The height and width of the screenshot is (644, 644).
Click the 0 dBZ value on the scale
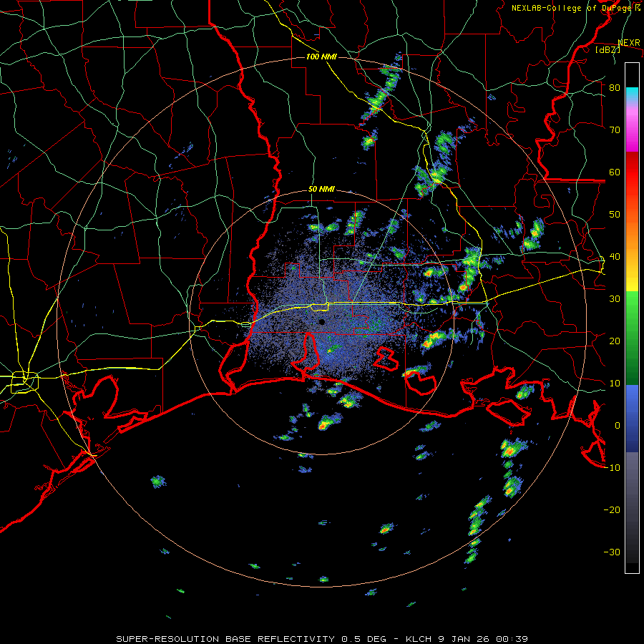[618, 426]
